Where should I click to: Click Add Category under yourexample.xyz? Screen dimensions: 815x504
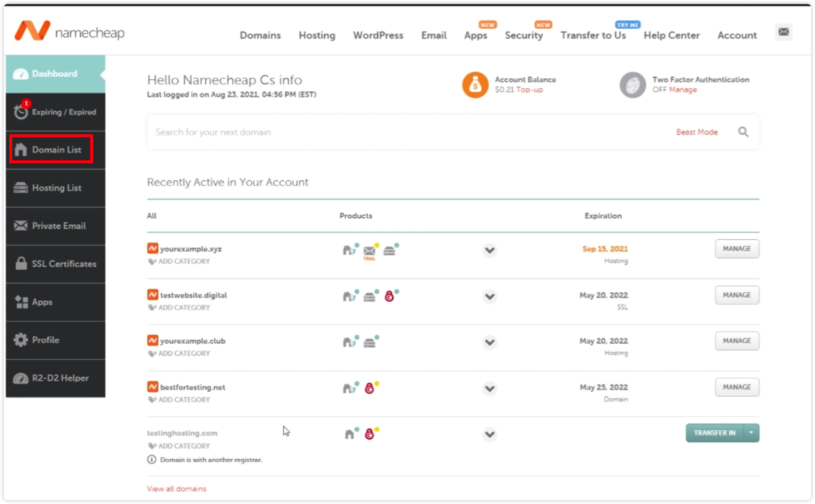click(180, 262)
